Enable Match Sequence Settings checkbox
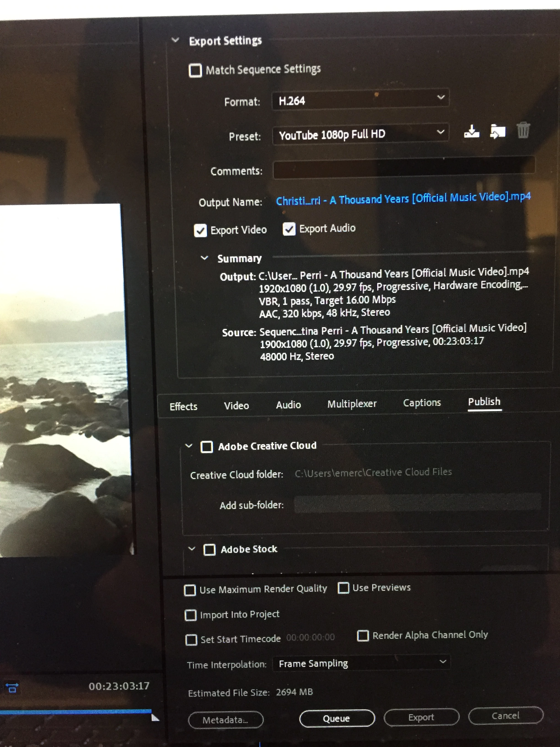Image resolution: width=560 pixels, height=747 pixels. (x=195, y=70)
